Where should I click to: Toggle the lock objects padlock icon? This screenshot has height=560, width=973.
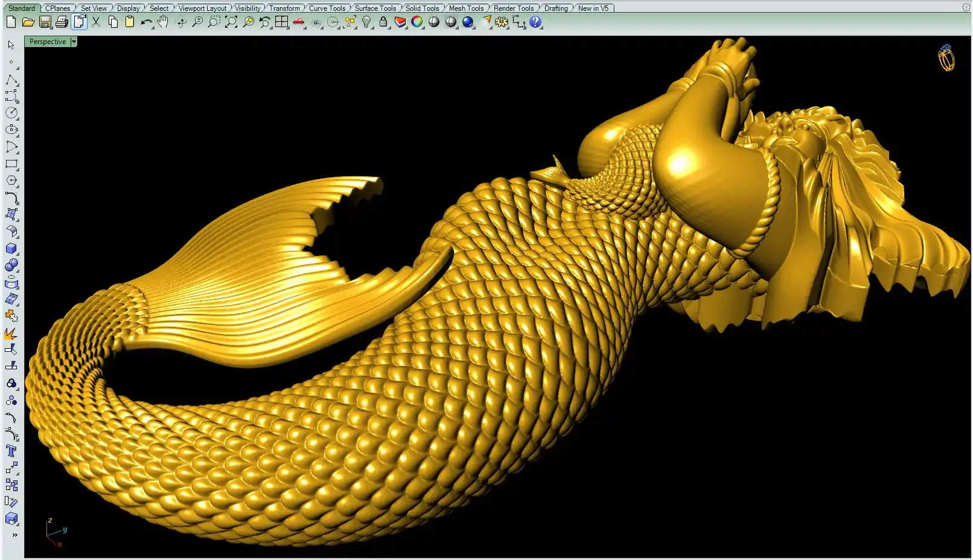(x=383, y=22)
